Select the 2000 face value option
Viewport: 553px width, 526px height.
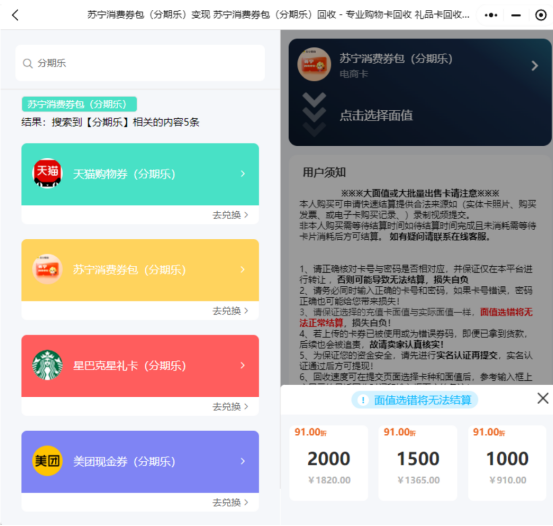(328, 462)
